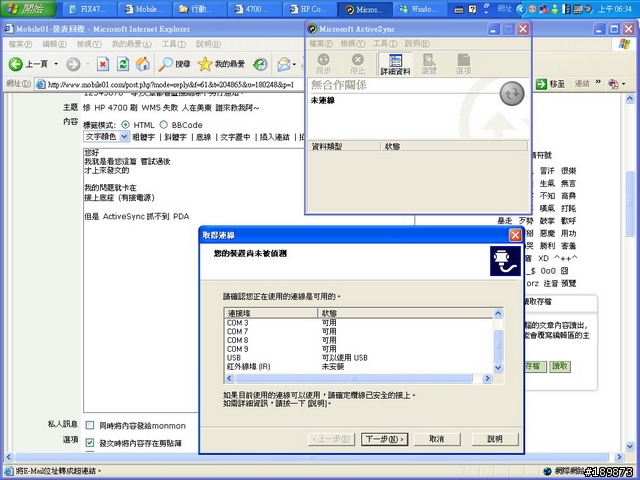The height and width of the screenshot is (480, 640).
Task: Open IE Tools menu
Action: [173, 44]
